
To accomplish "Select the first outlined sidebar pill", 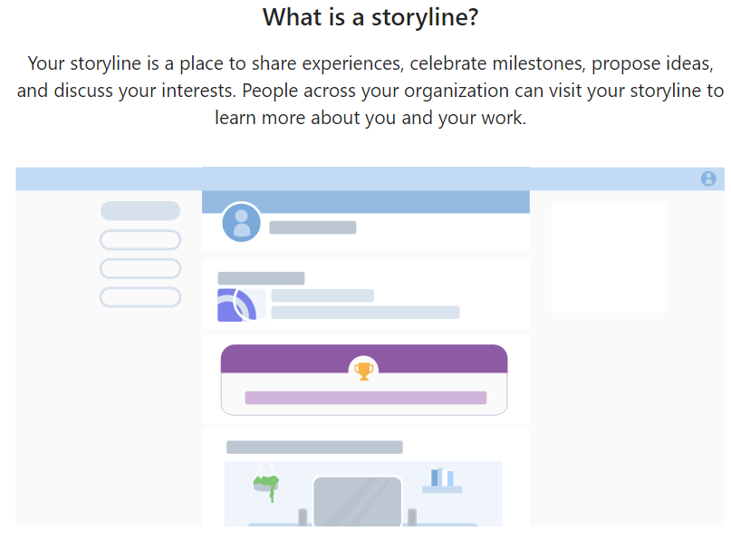I will pos(140,240).
